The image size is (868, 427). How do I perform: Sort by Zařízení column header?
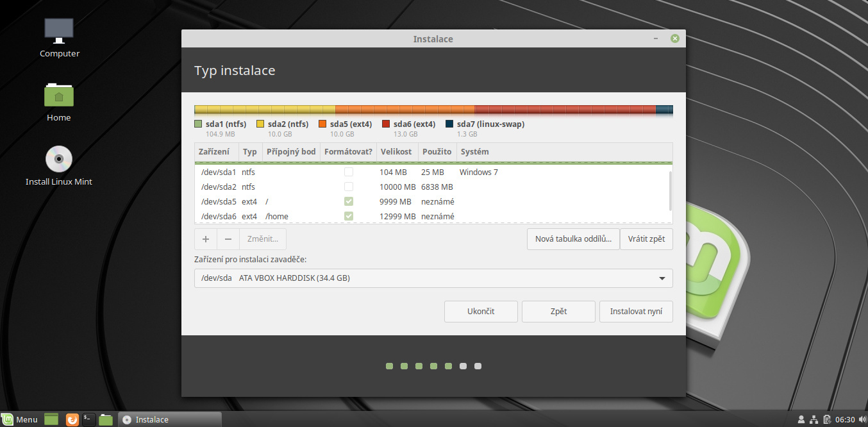217,152
